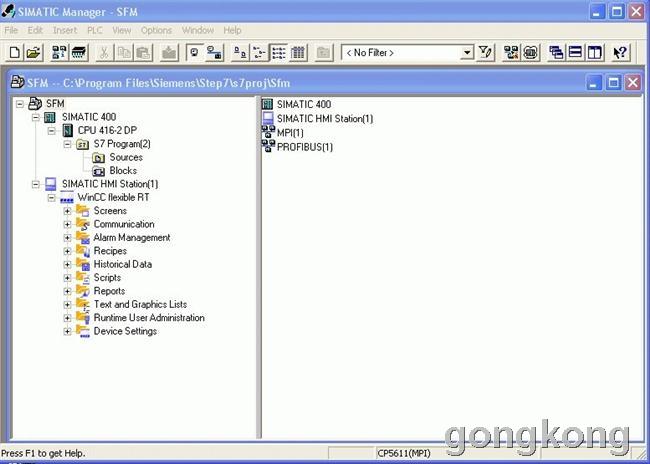Collapse SIMATIC HMI Station(1) in tree
The width and height of the screenshot is (650, 464).
(36, 184)
